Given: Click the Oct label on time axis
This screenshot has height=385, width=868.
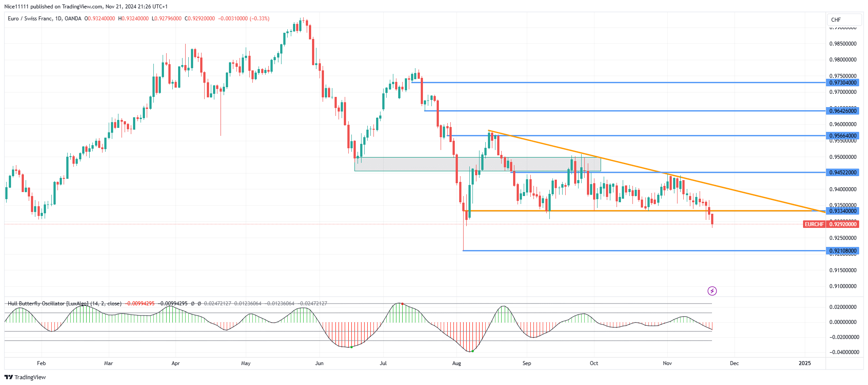Looking at the screenshot, I should point(594,363).
